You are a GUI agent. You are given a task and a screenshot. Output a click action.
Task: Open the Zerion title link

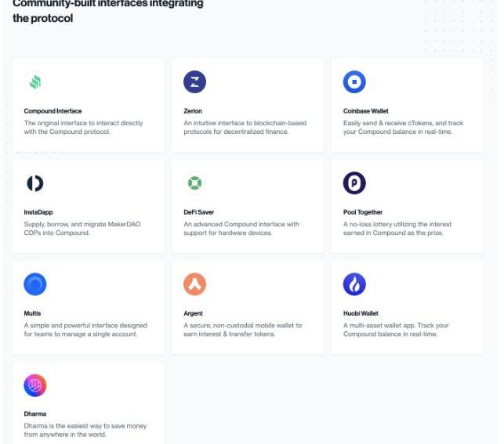[x=193, y=111]
